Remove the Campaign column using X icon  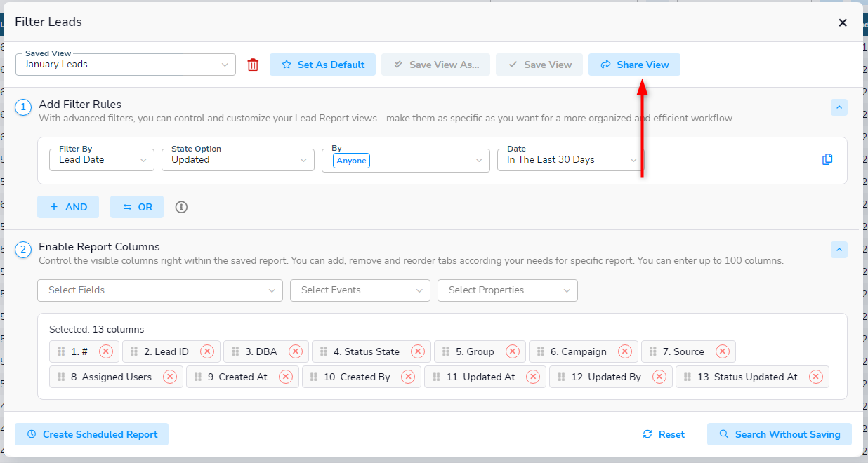tap(625, 351)
